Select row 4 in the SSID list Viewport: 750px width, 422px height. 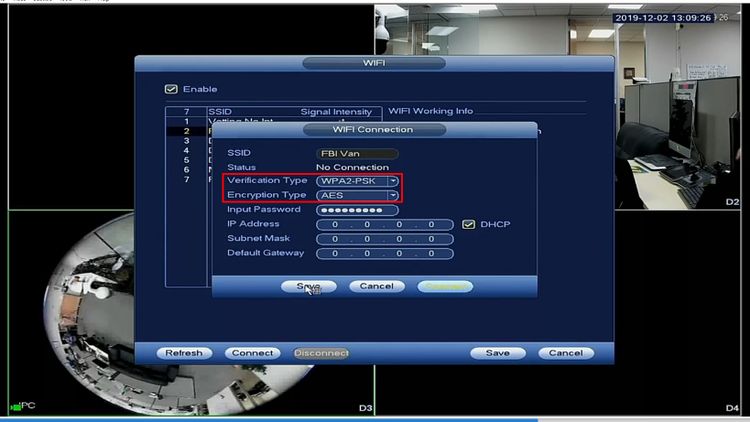[189, 150]
